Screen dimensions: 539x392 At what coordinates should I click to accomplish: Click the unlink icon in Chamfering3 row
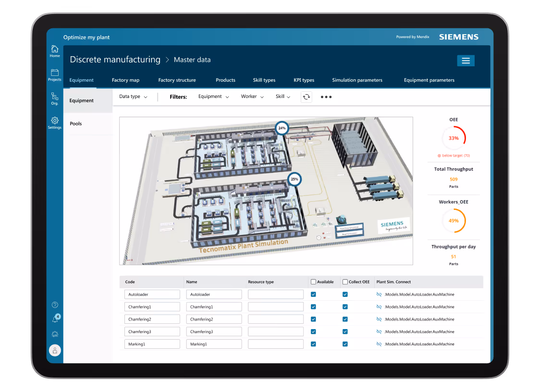[379, 331]
